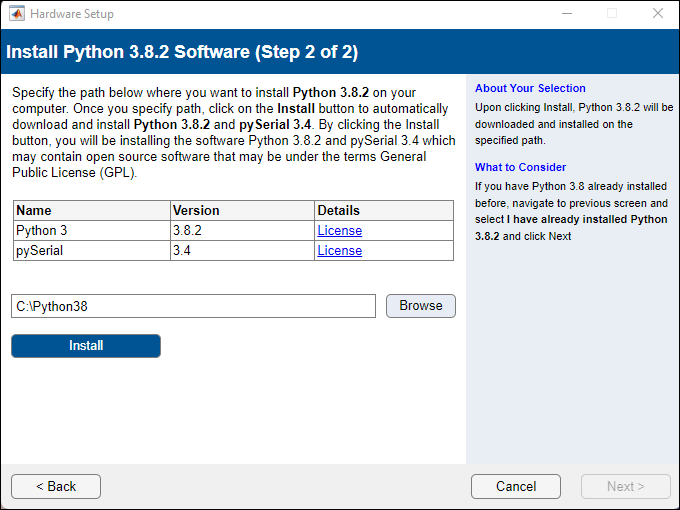
Task: Click the About Your Selection heading
Action: click(530, 88)
